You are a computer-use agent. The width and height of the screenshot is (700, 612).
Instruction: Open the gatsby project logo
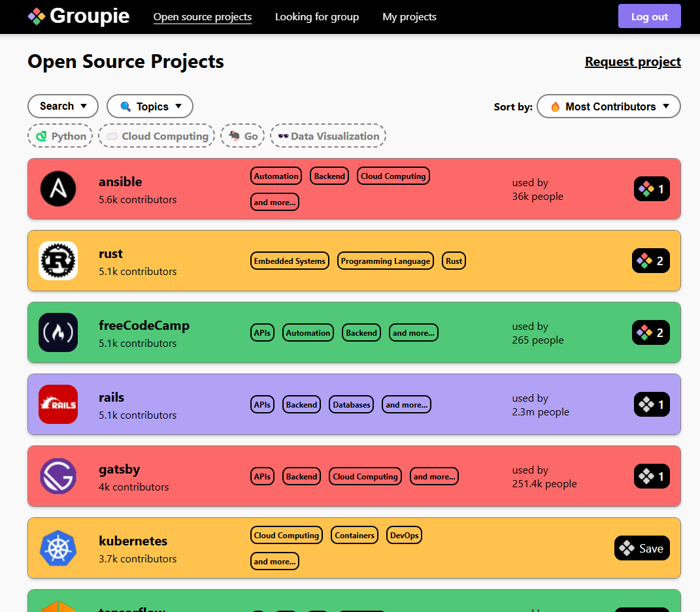coord(58,476)
